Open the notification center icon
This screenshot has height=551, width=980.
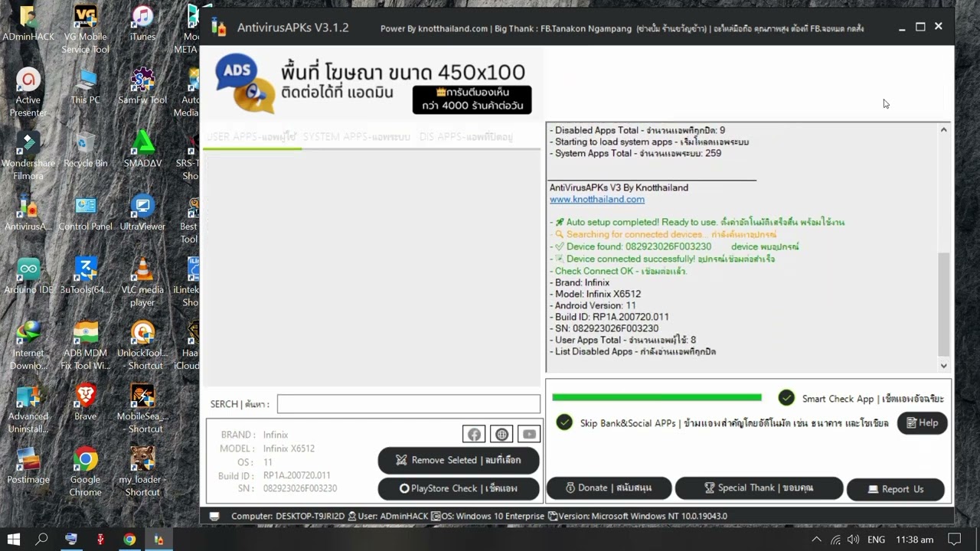(954, 540)
